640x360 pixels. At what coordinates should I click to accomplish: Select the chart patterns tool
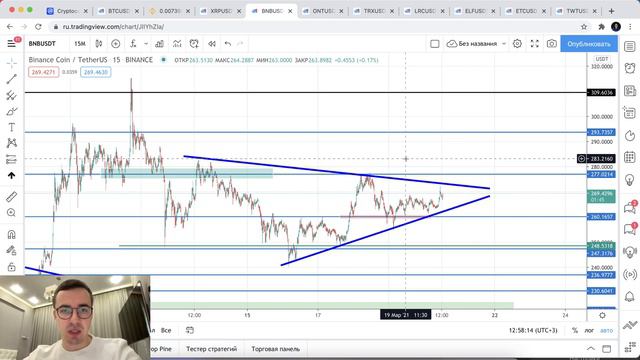click(11, 143)
